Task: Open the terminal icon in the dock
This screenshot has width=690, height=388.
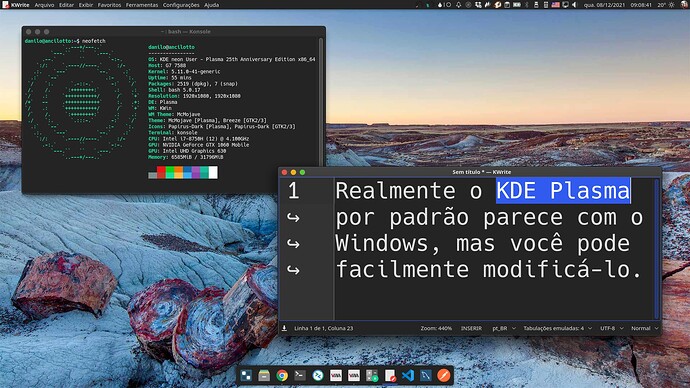Action: pos(300,375)
